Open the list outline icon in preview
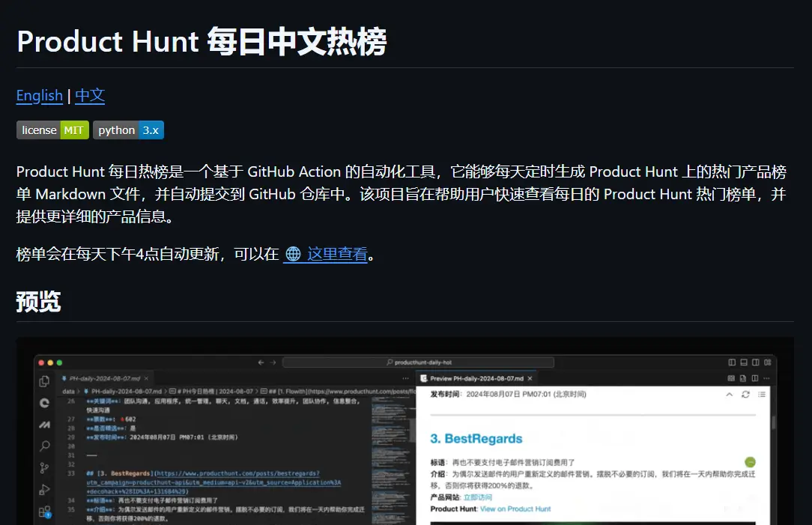The width and height of the screenshot is (812, 525). tap(762, 394)
